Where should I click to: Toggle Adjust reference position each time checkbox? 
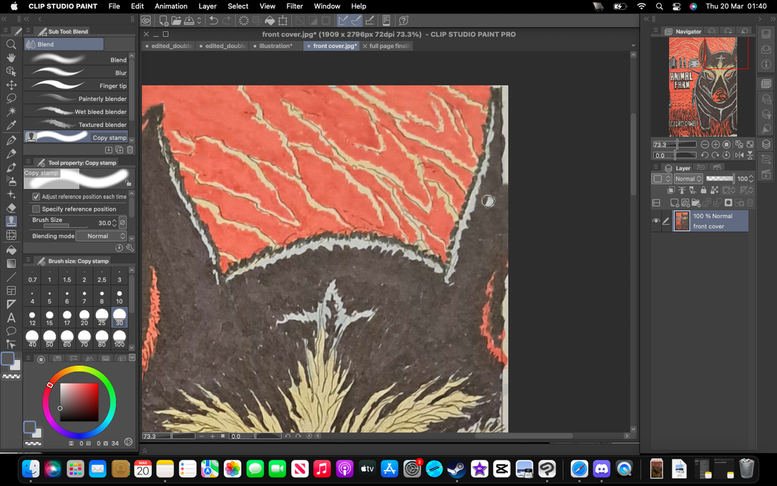pos(36,197)
